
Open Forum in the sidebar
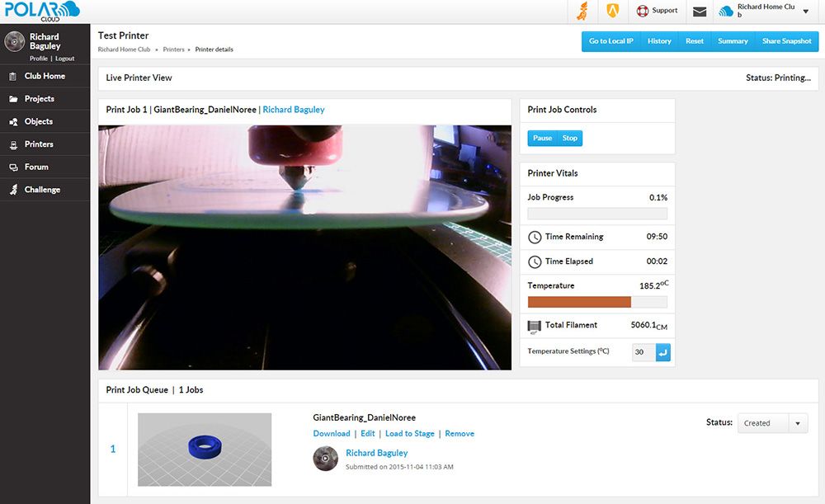pos(45,167)
